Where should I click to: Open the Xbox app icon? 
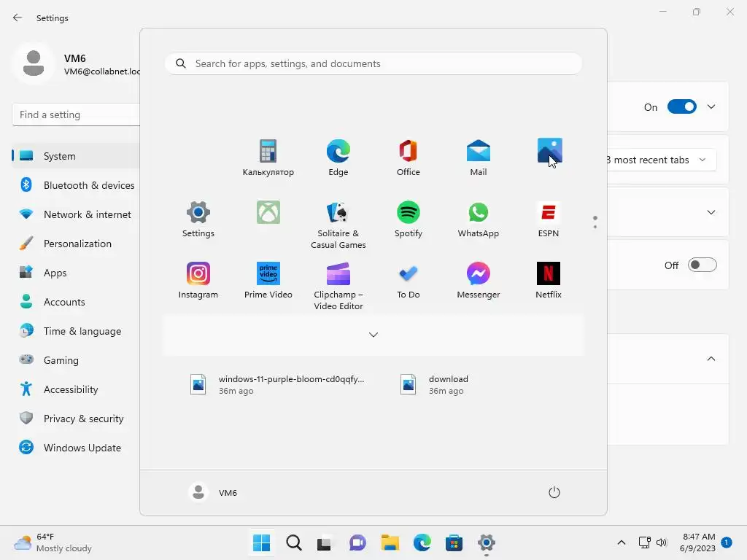268,212
